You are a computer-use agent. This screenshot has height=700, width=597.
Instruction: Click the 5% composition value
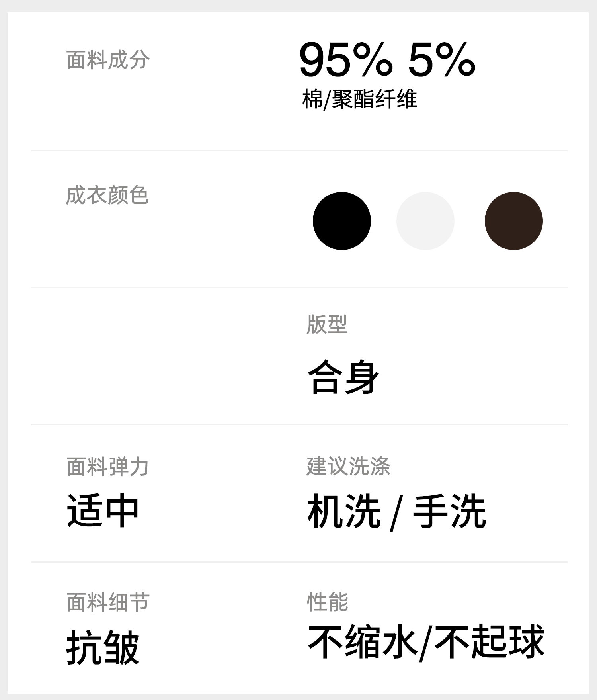tap(442, 60)
